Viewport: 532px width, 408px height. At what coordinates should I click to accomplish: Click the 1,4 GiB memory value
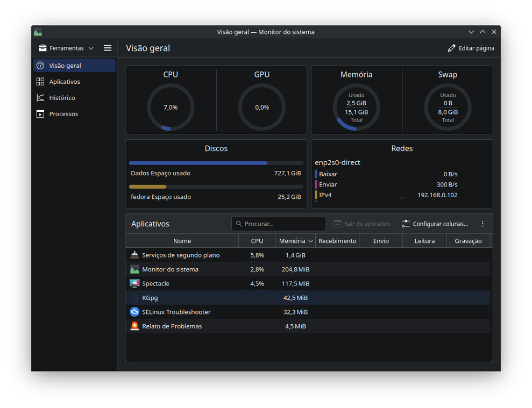295,255
